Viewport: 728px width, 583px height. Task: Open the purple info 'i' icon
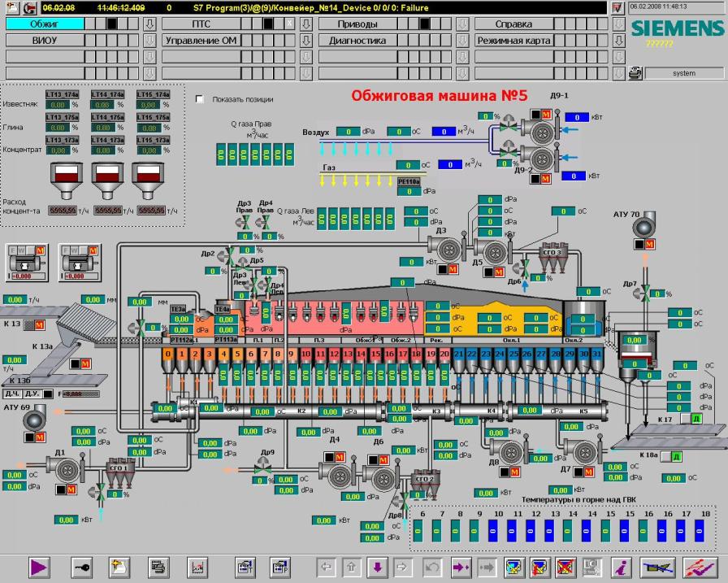(x=622, y=568)
